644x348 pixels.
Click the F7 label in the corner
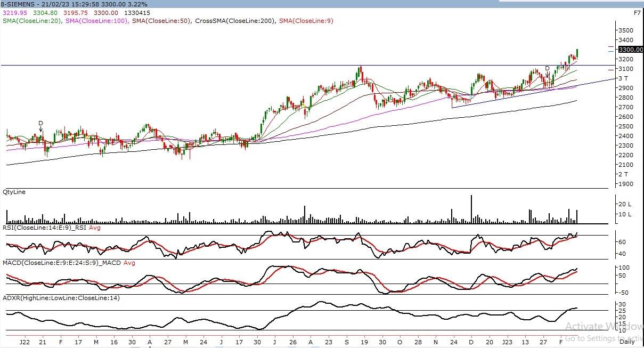637,12
